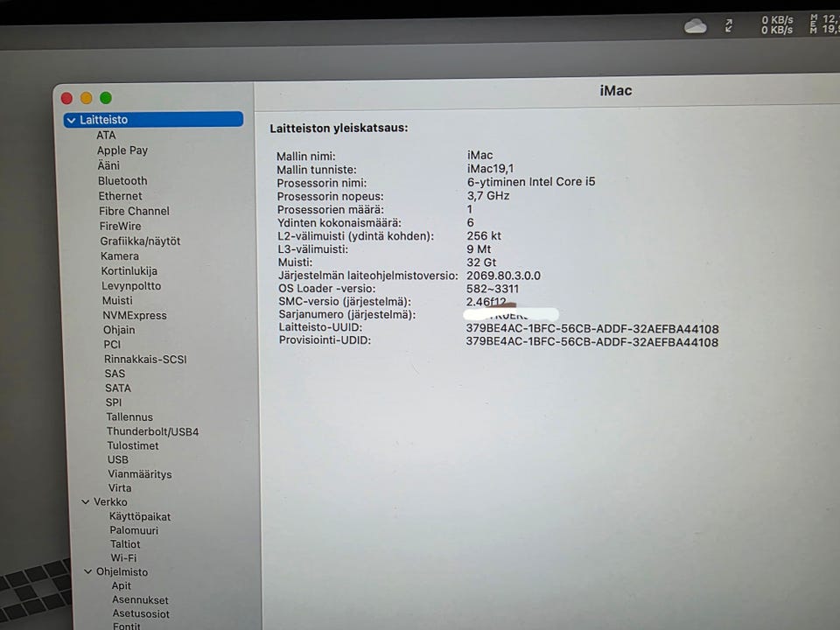Select Apple Pay in the sidebar
Image resolution: width=840 pixels, height=630 pixels.
click(122, 150)
